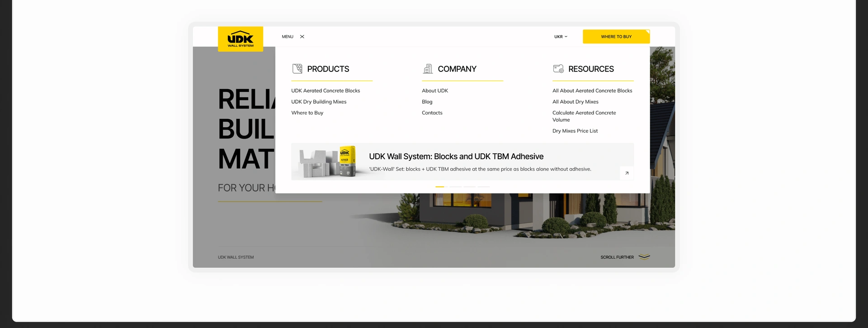Open the Blog link
Viewport: 868px width, 328px height.
click(427, 102)
